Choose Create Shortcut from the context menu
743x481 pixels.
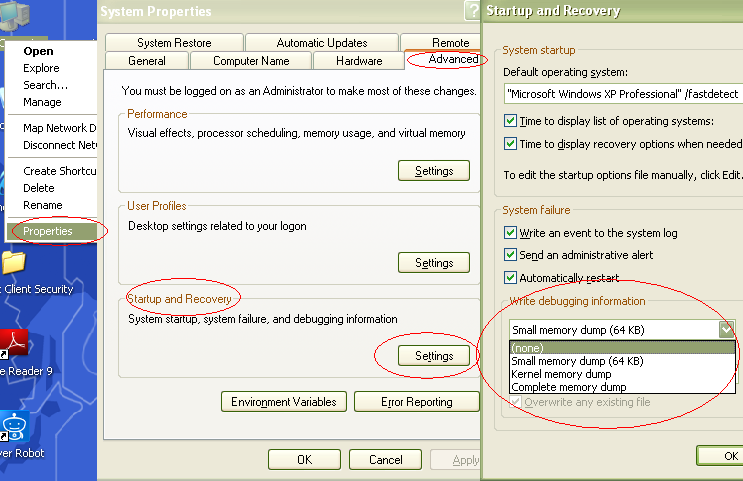(52, 171)
